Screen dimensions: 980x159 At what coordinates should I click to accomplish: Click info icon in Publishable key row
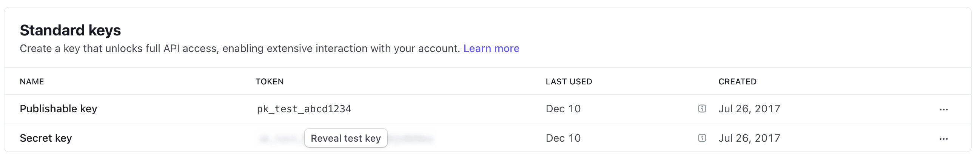702,109
